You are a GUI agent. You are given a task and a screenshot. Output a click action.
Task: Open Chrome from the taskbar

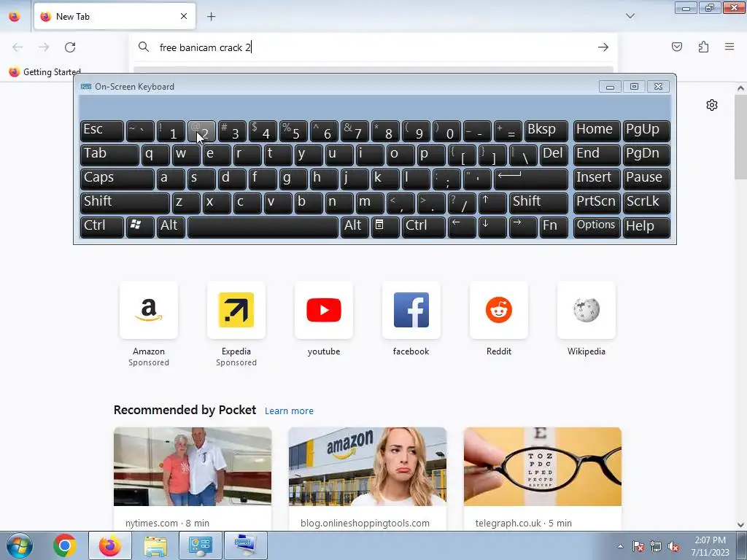click(x=65, y=545)
